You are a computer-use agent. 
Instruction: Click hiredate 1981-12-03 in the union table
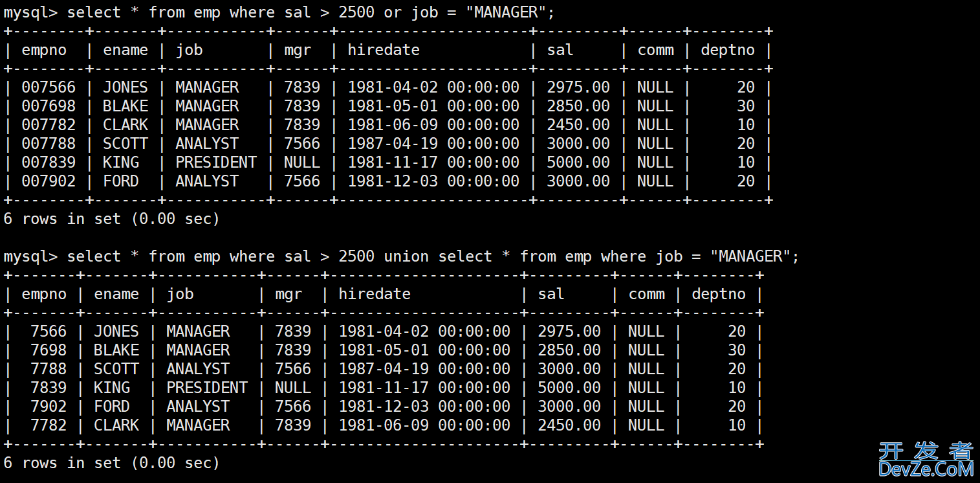424,407
